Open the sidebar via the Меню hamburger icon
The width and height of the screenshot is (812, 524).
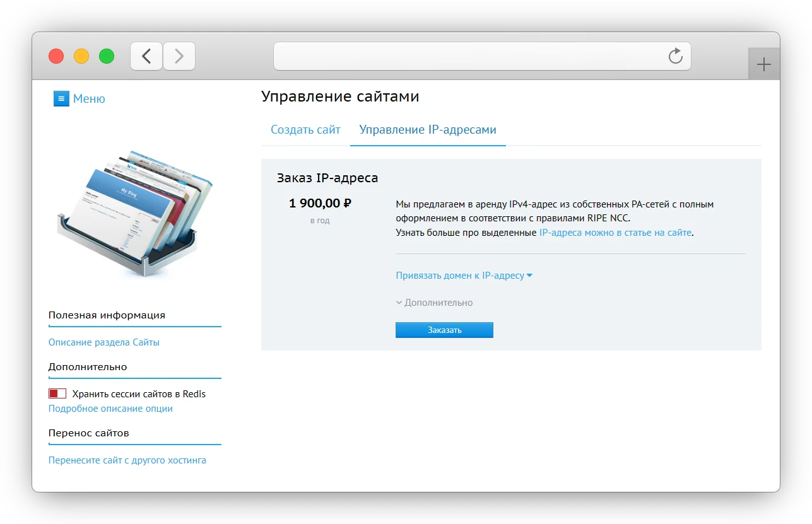pyautogui.click(x=61, y=98)
